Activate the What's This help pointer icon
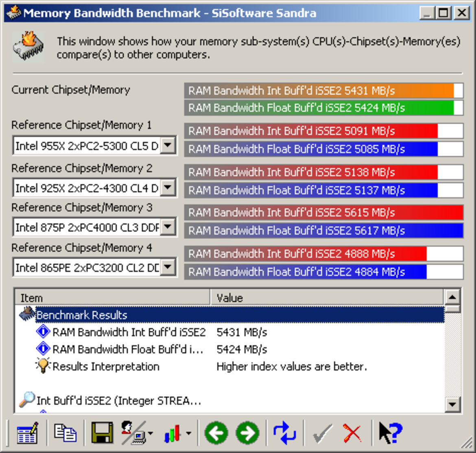 391,433
